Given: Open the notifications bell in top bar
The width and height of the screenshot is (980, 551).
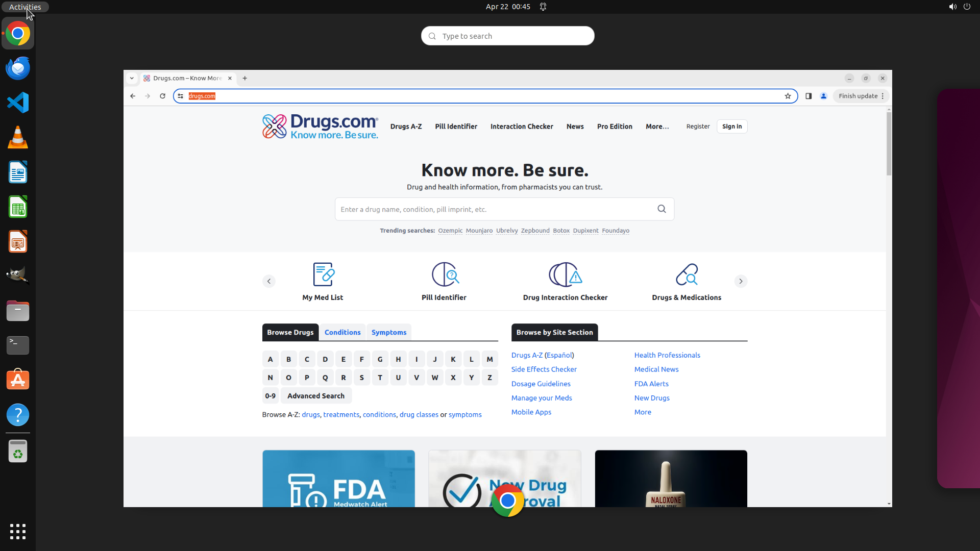Looking at the screenshot, I should coord(543,7).
